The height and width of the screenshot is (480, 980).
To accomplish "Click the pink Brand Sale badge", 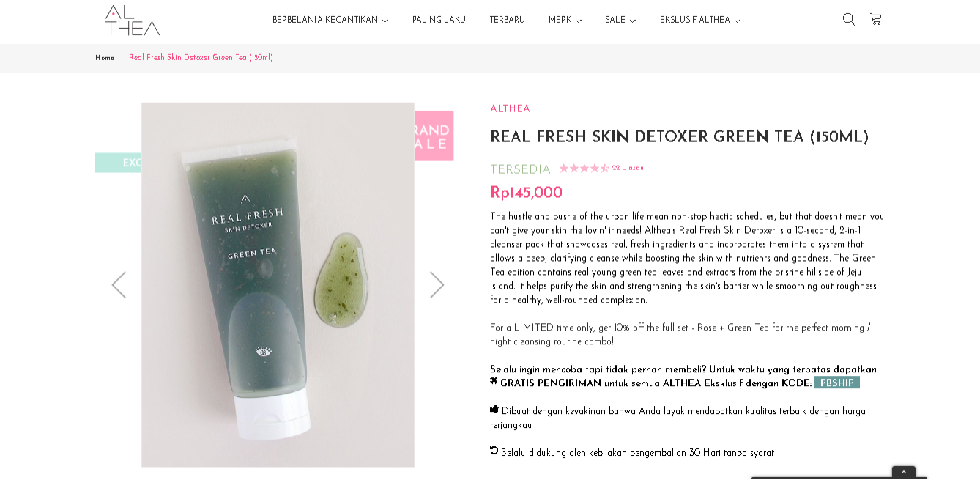I will pos(434,136).
